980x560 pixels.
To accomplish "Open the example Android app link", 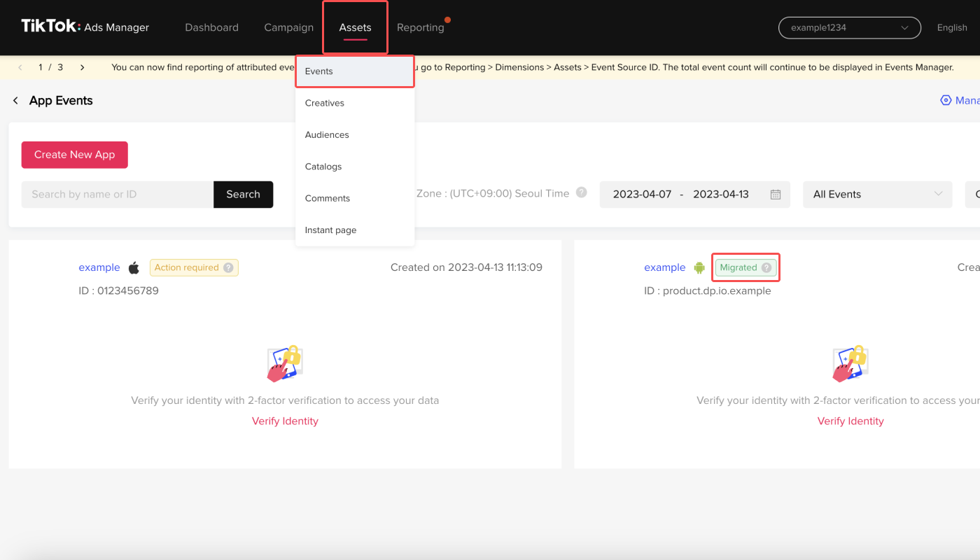I will pyautogui.click(x=665, y=267).
